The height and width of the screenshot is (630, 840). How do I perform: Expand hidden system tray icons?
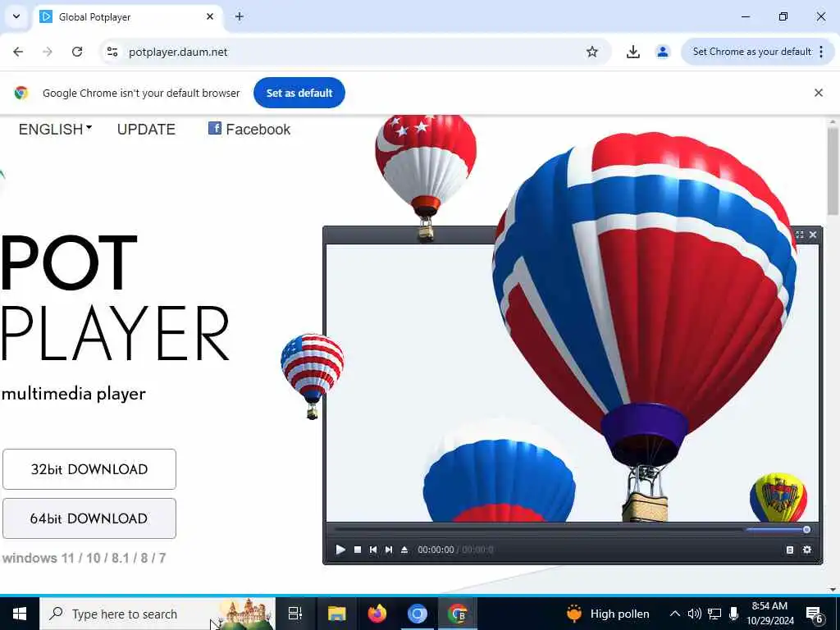coord(675,614)
